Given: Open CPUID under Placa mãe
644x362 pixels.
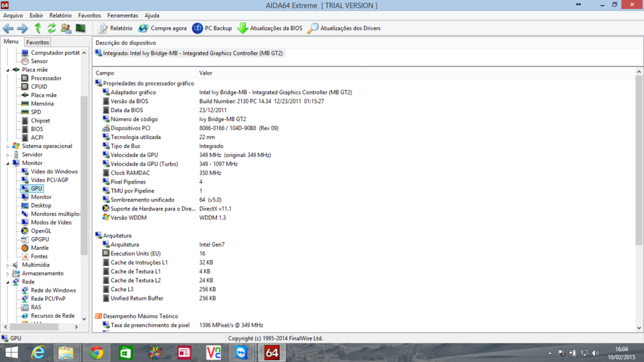Looking at the screenshot, I should pyautogui.click(x=39, y=86).
